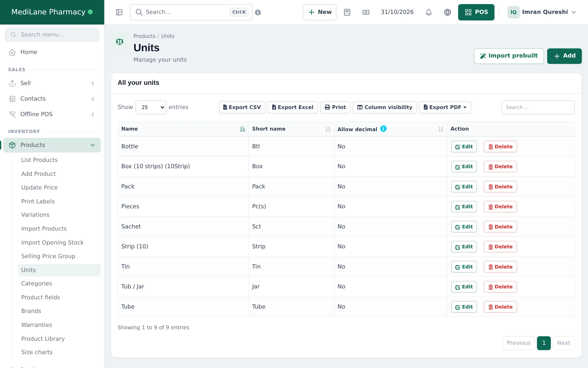The image size is (588, 368).
Task: Click the globe language icon
Action: tap(448, 12)
